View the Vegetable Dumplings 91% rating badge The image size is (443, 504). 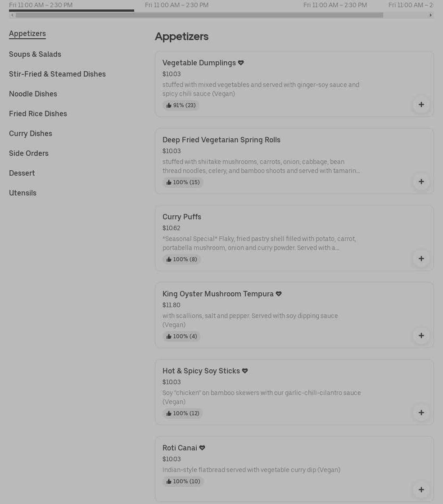coord(181,105)
